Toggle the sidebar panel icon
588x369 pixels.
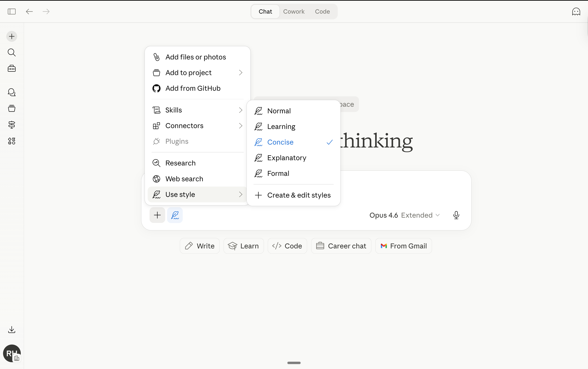(11, 11)
